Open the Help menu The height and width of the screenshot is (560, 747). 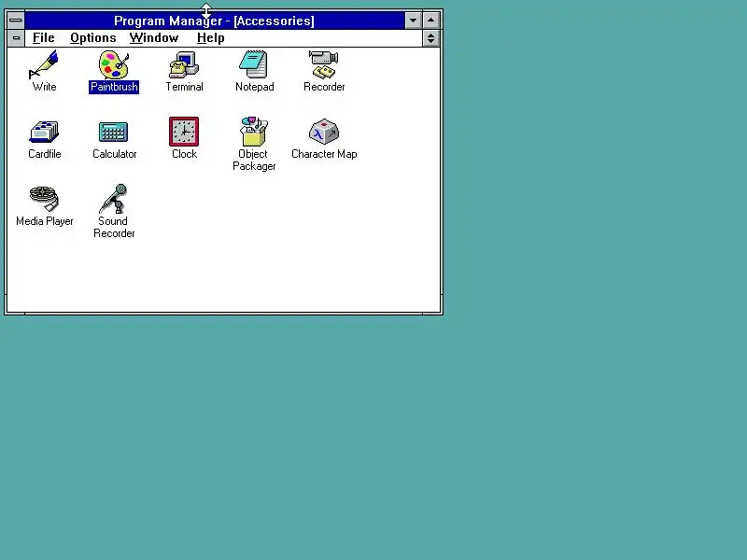click(x=211, y=37)
